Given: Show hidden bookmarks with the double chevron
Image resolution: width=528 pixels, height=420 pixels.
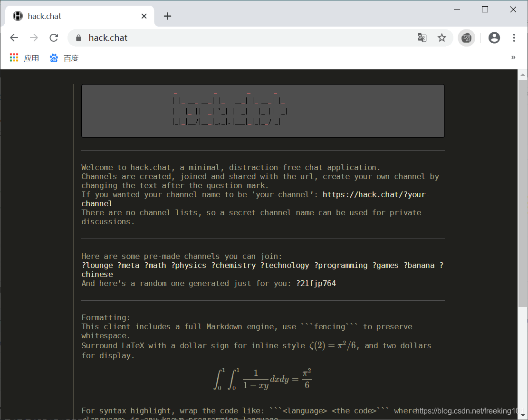Looking at the screenshot, I should [513, 57].
